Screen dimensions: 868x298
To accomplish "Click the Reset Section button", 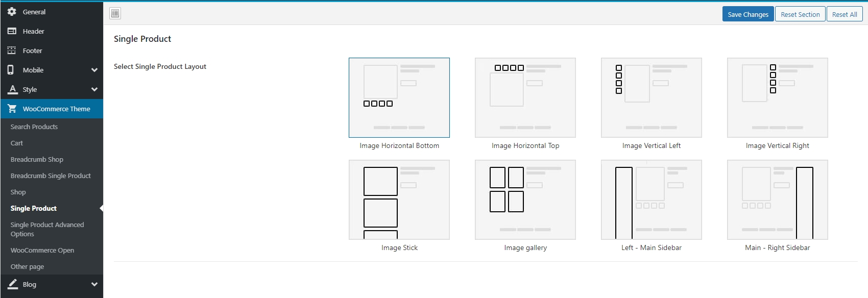I will point(800,14).
